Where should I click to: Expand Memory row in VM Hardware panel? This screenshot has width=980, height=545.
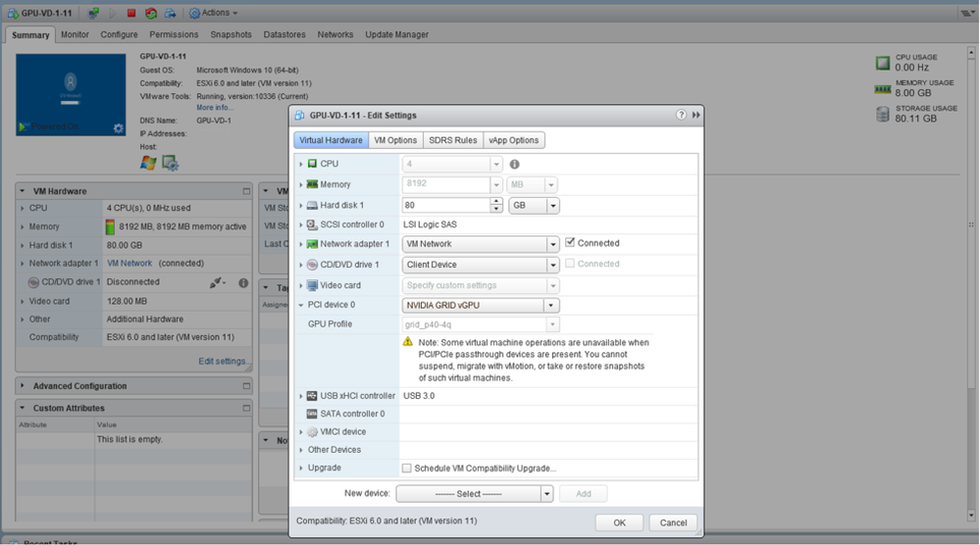[23, 226]
